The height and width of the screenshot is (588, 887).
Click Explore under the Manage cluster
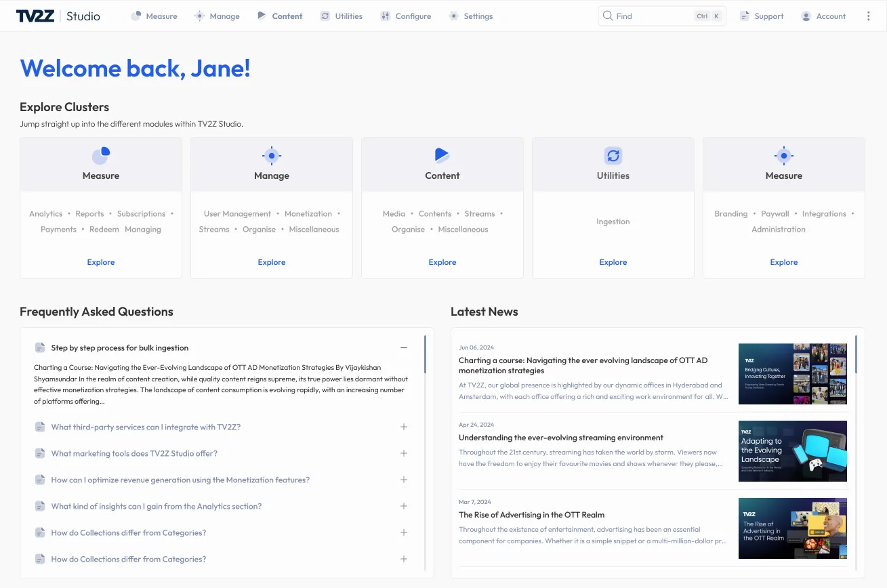point(271,262)
